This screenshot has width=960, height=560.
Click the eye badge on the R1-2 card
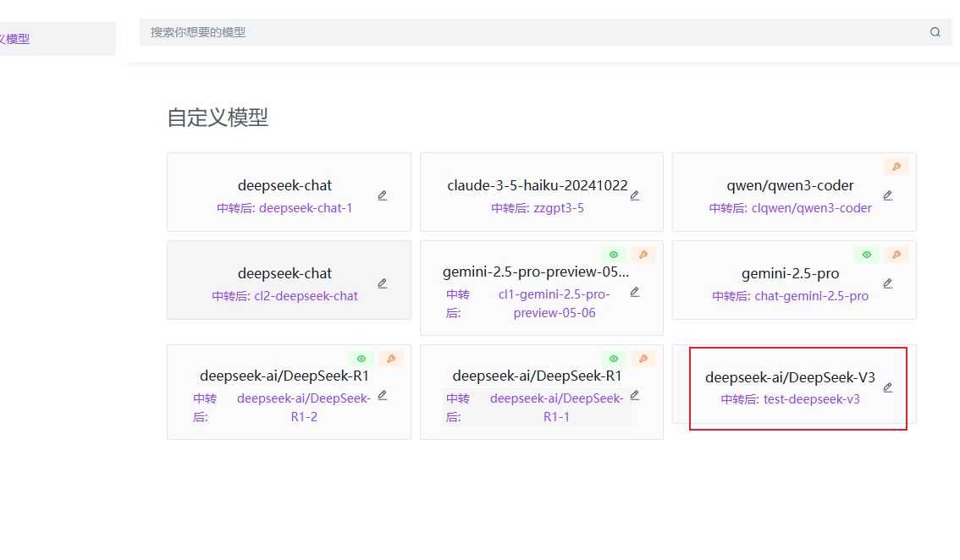(x=361, y=359)
